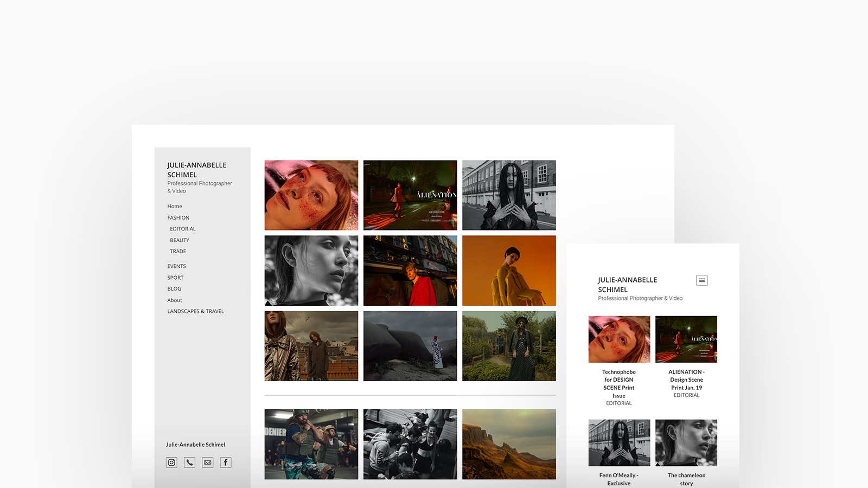Select the orange background yellow coat photo
The height and width of the screenshot is (488, 868).
pos(509,271)
